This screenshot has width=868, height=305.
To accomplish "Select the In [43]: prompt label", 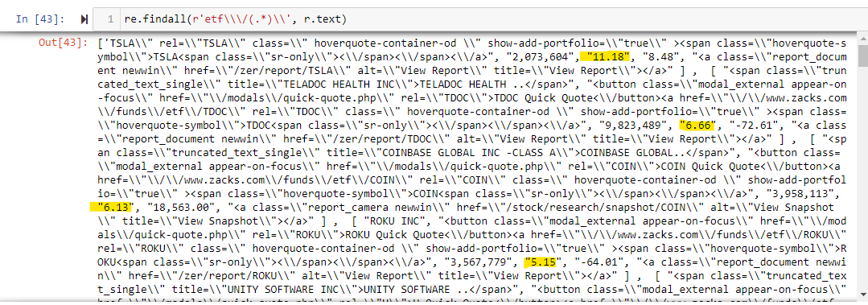I will (x=40, y=19).
